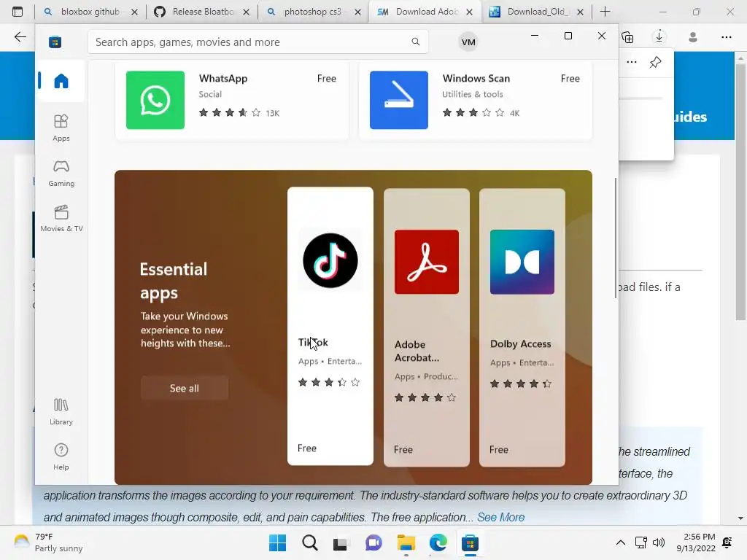Click the Free label on TikTok card
The width and height of the screenshot is (747, 560).
(307, 448)
